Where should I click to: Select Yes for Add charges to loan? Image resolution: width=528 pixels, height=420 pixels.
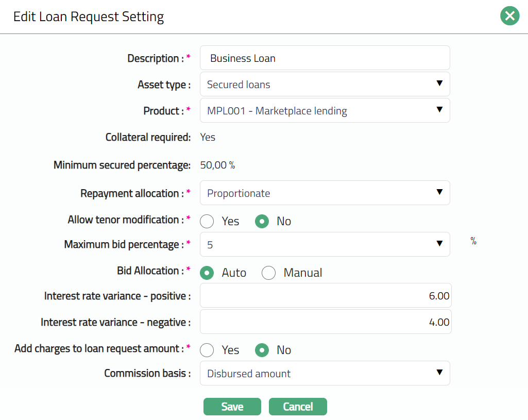[x=207, y=350]
